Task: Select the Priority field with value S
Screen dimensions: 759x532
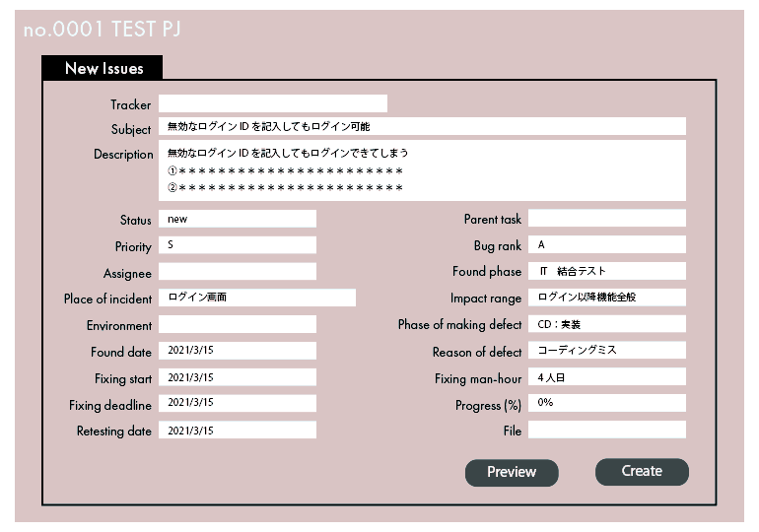Action: click(x=238, y=245)
